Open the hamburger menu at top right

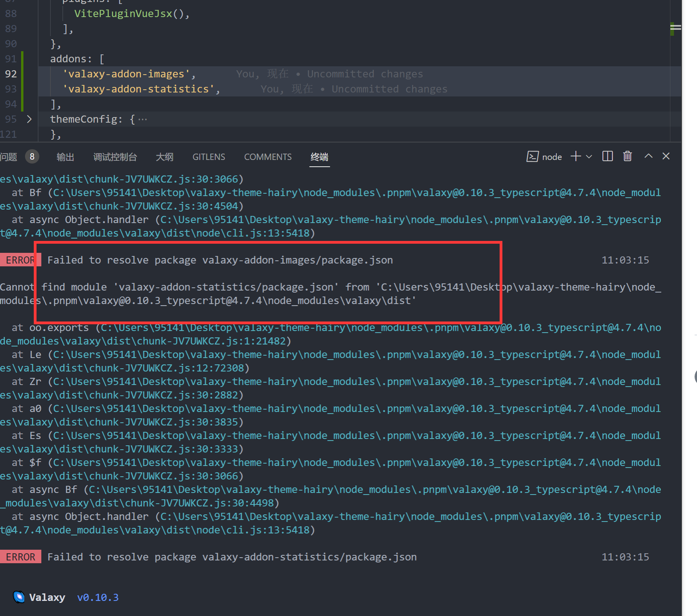676,28
